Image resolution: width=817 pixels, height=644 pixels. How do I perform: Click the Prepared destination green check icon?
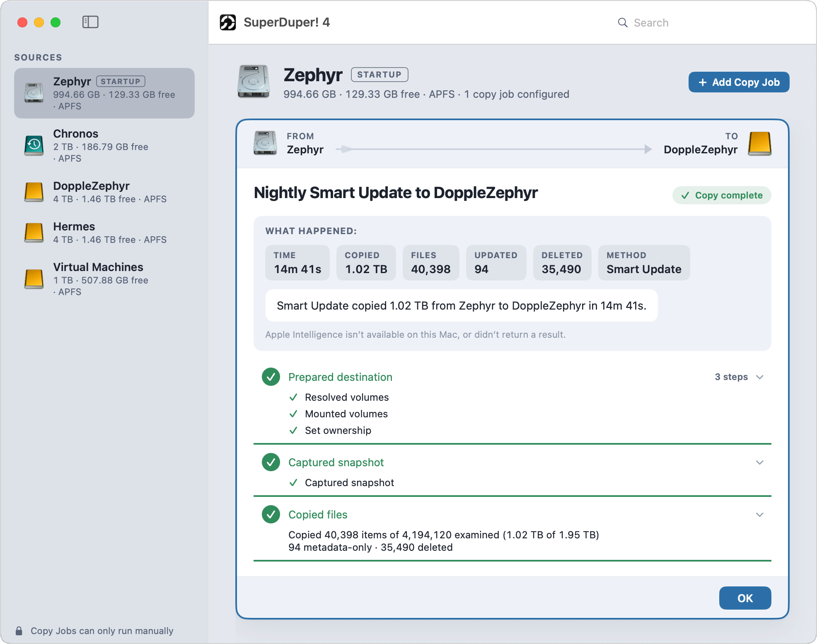click(x=271, y=377)
